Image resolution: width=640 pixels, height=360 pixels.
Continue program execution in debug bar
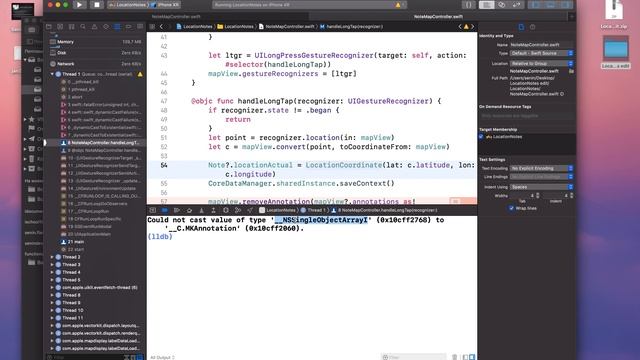tap(177, 210)
